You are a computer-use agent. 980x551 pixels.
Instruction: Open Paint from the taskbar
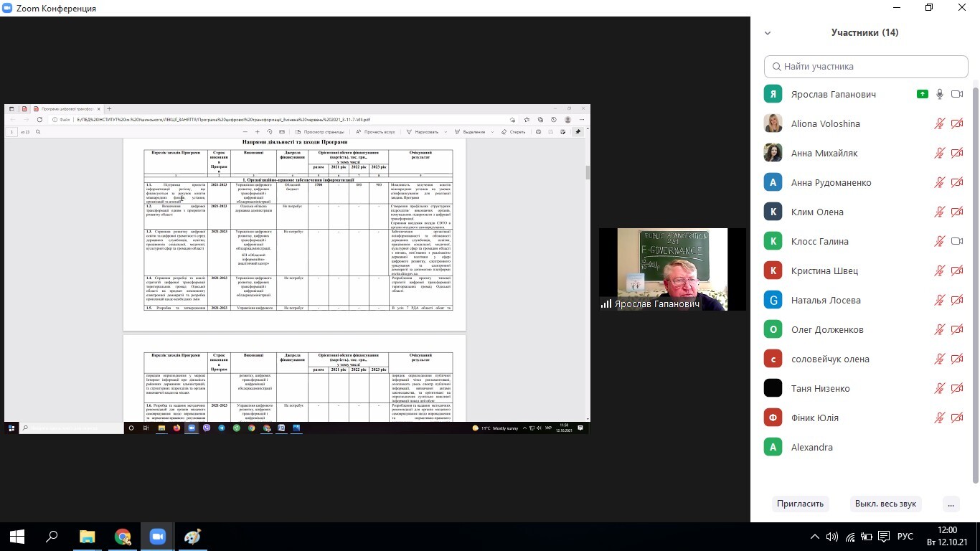192,537
